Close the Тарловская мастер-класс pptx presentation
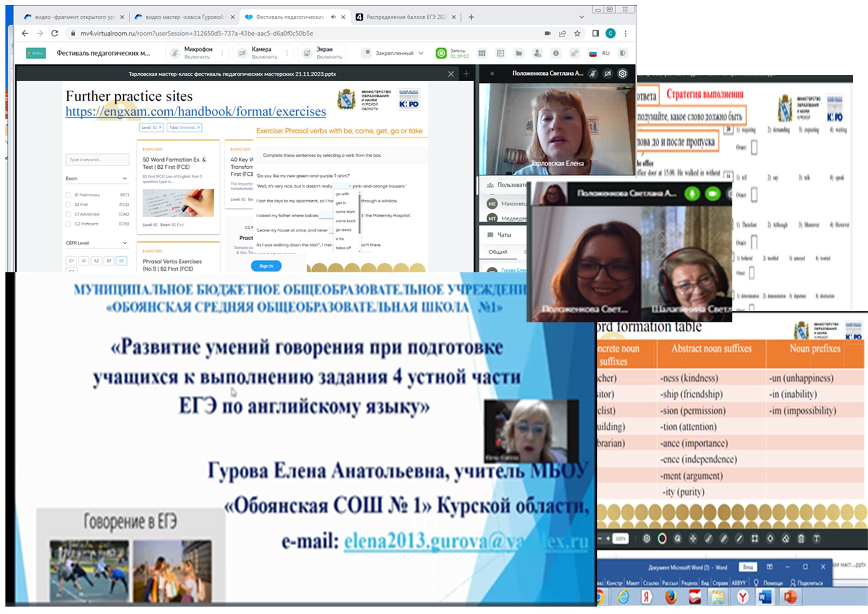 pos(451,74)
